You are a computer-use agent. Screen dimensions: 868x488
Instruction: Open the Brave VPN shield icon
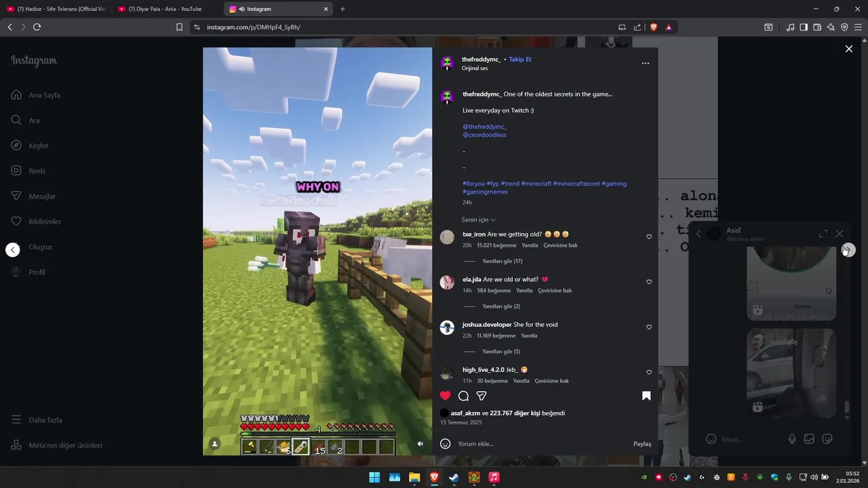click(844, 27)
